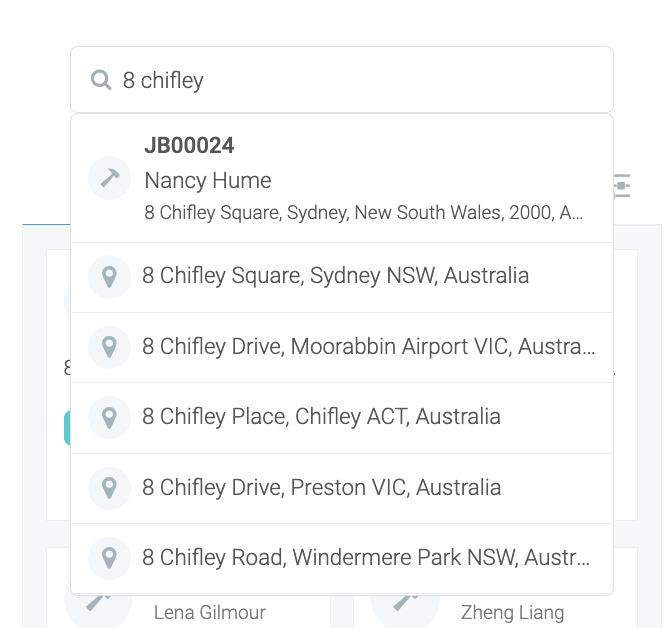Click the pin icon for Windermere Park address

pos(109,558)
